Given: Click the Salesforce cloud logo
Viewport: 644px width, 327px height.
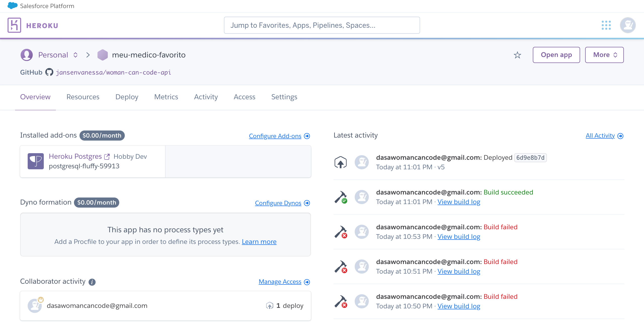Looking at the screenshot, I should (x=12, y=6).
